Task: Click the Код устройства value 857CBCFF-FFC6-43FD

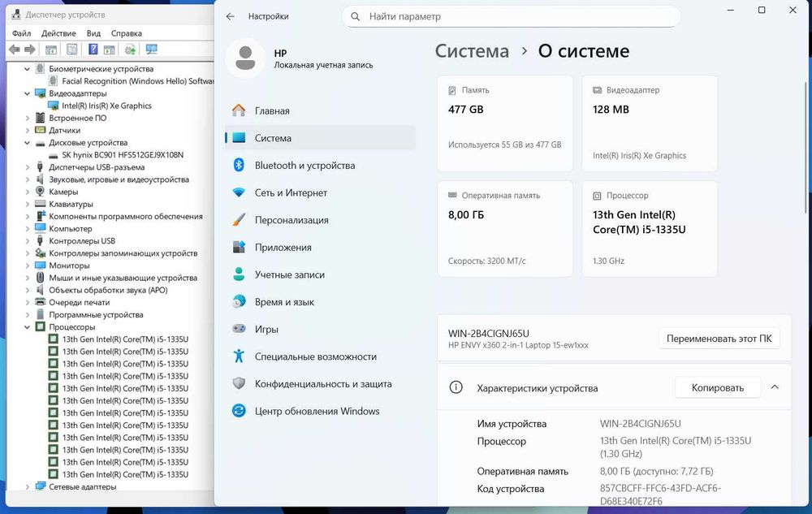Action: tap(660, 495)
